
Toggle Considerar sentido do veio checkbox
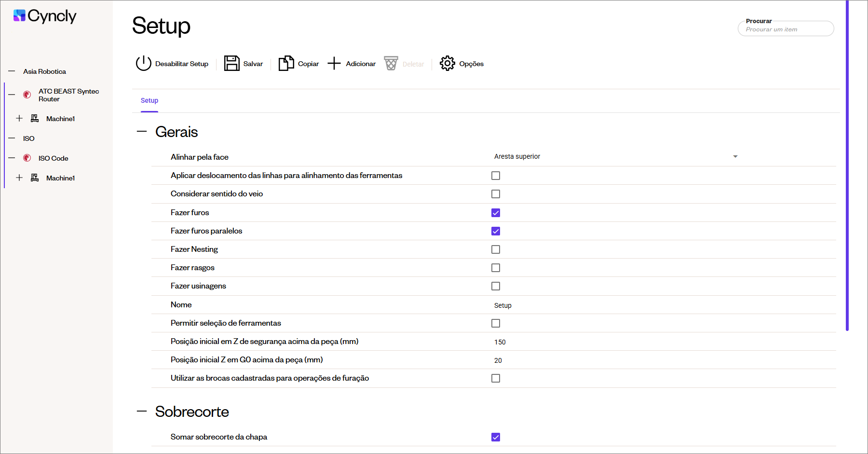tap(495, 194)
